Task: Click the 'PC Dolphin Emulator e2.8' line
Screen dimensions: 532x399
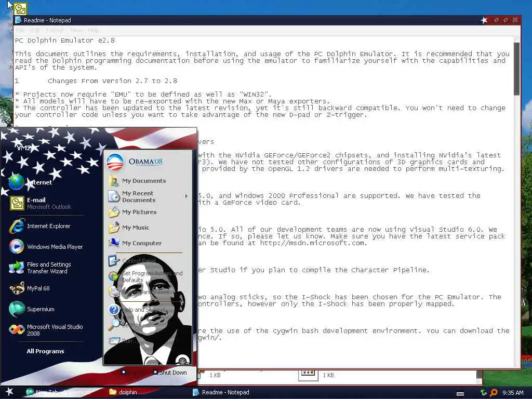Action: click(65, 41)
